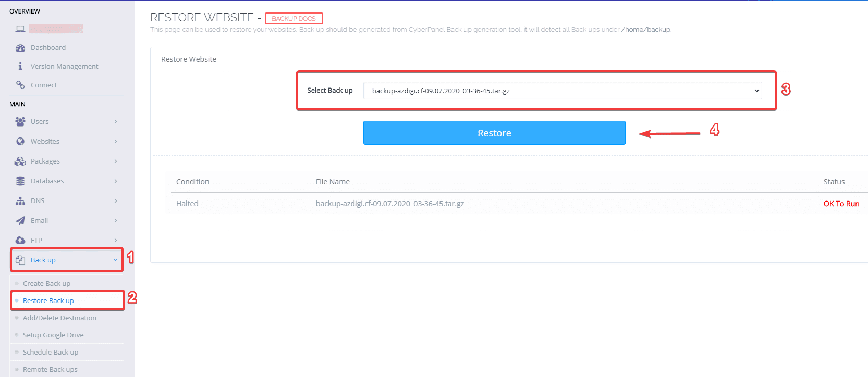Click the Dashboard palette icon
The height and width of the screenshot is (377, 868).
click(x=20, y=48)
